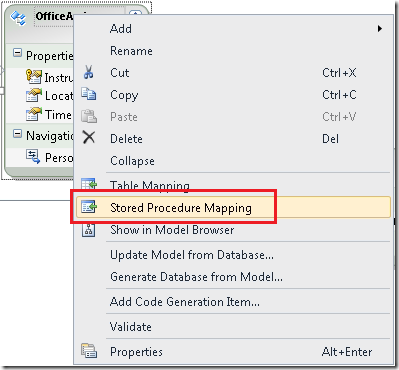The image size is (399, 370).
Task: Click the Stored Procedure Mapping icon
Action: [x=89, y=207]
